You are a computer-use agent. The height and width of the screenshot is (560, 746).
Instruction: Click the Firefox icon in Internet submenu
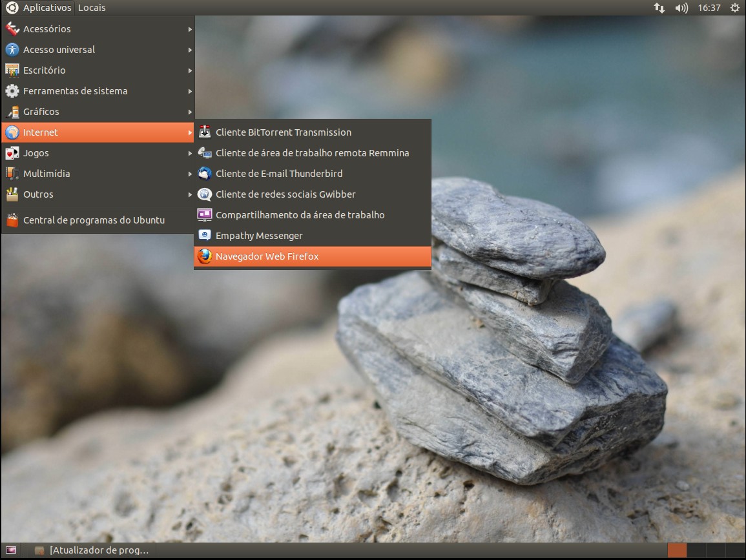coord(205,256)
